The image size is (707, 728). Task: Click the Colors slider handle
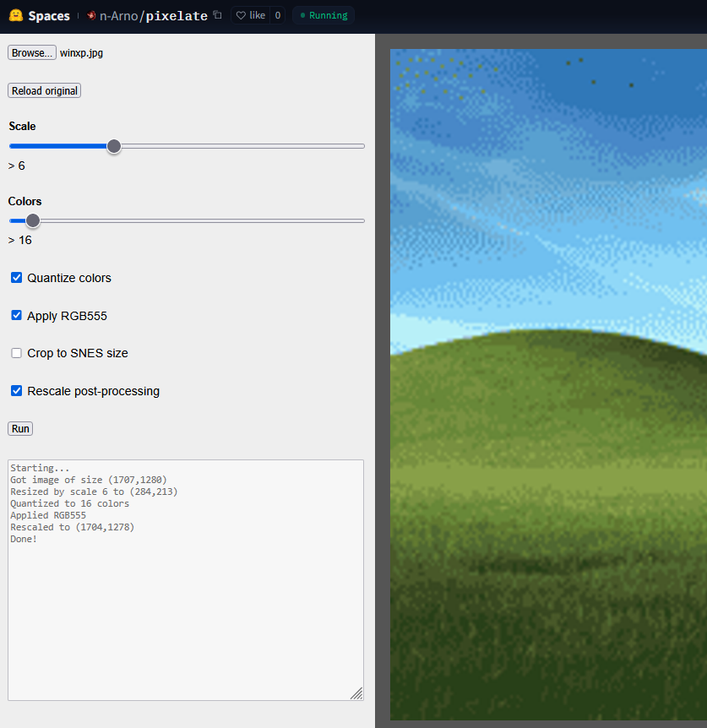point(32,220)
